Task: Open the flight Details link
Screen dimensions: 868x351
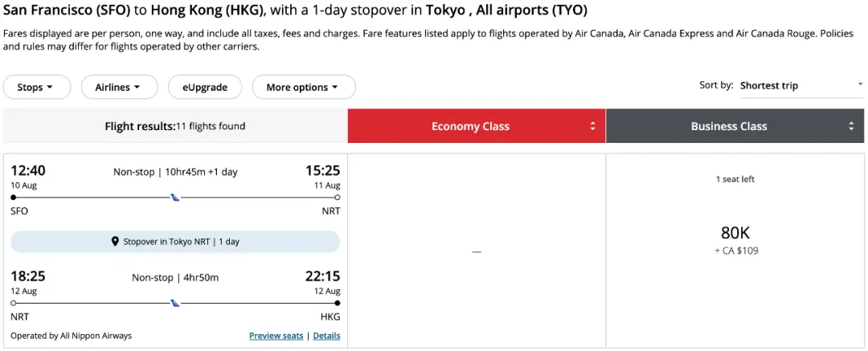Action: click(326, 336)
